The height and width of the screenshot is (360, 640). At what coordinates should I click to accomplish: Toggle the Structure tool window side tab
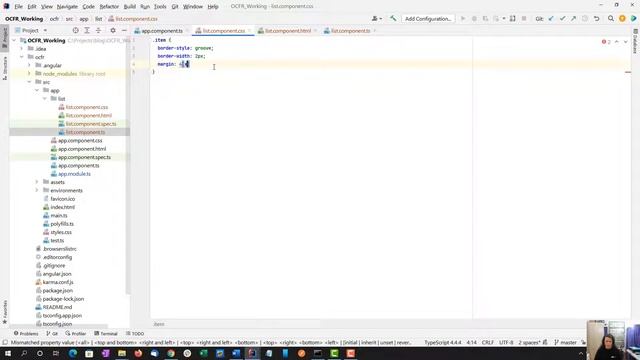(4, 68)
